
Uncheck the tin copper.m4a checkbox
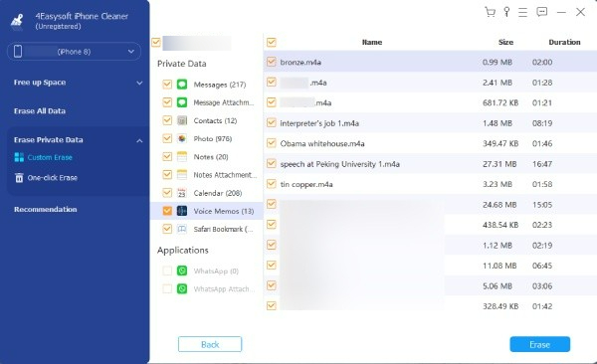(x=271, y=184)
